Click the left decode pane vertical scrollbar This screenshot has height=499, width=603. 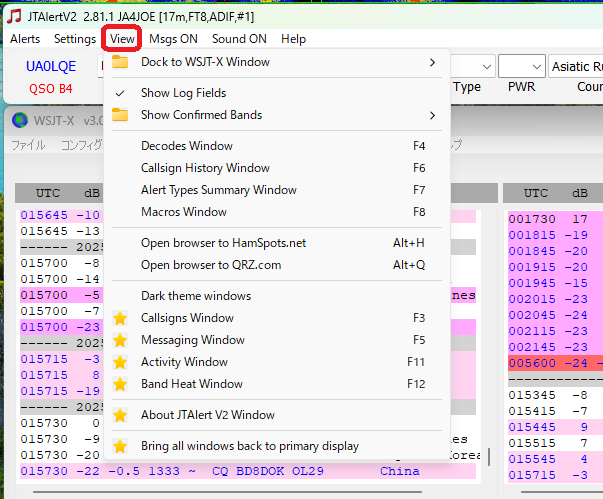click(489, 457)
